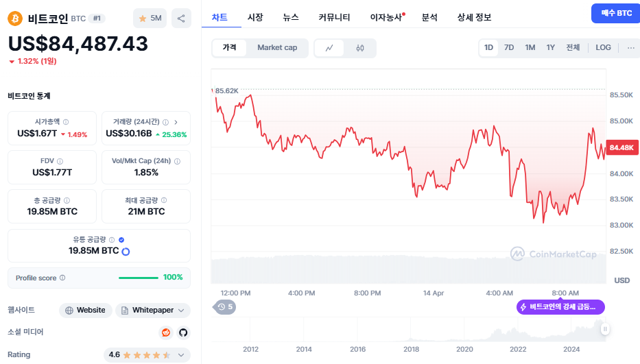Open the Website link button
This screenshot has height=364, width=640.
(86, 310)
